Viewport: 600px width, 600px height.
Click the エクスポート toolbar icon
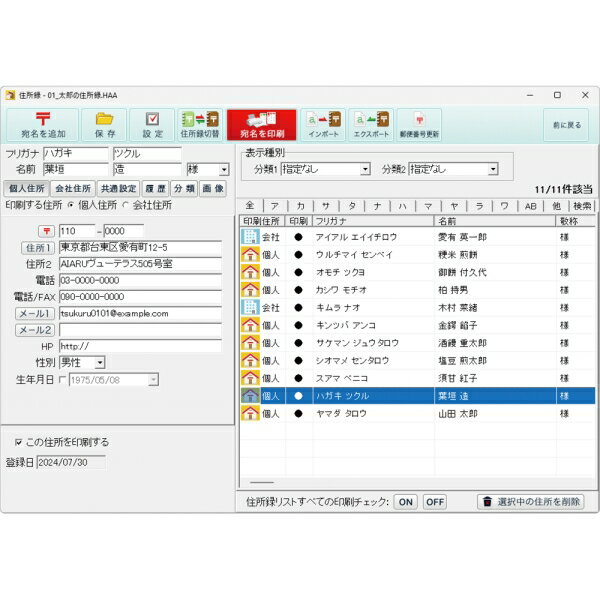[371, 119]
